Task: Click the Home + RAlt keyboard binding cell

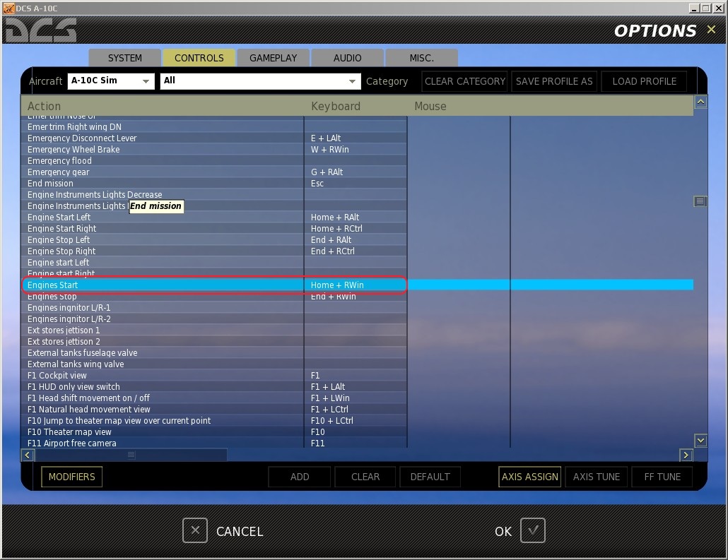Action: (356, 217)
